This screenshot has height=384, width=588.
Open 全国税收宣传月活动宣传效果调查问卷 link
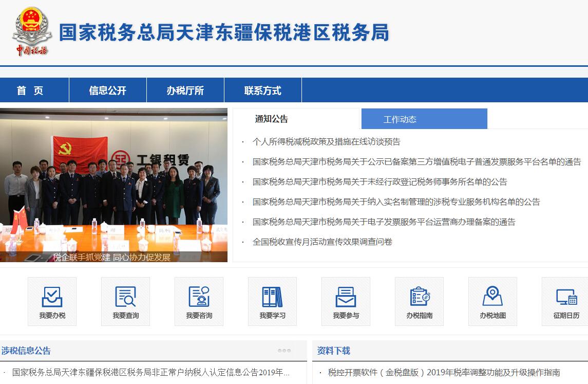322,242
